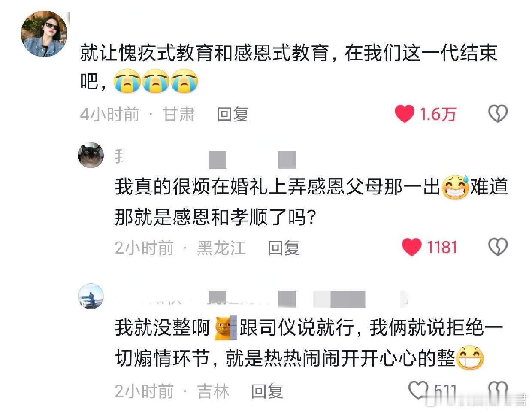532x412 pixels.
Task: Like the top comment with 1.6万 likes
Action: click(404, 114)
